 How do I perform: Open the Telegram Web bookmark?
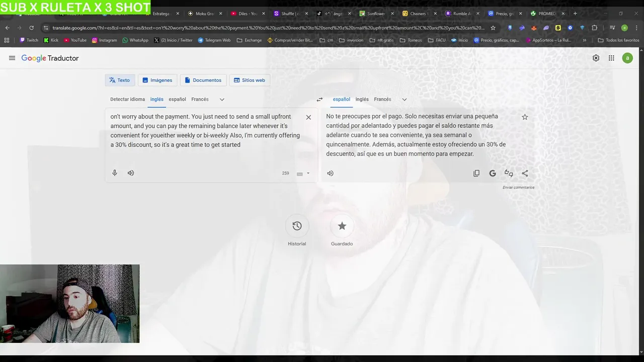click(x=214, y=40)
